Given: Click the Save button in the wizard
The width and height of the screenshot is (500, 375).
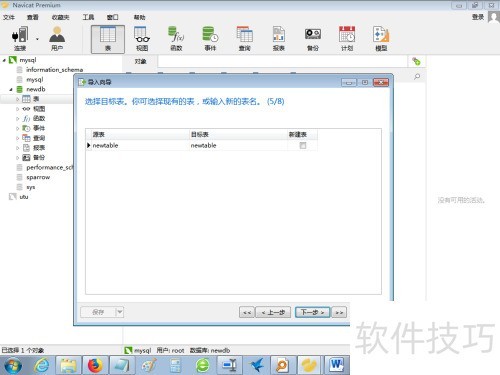Looking at the screenshot, I should (98, 312).
